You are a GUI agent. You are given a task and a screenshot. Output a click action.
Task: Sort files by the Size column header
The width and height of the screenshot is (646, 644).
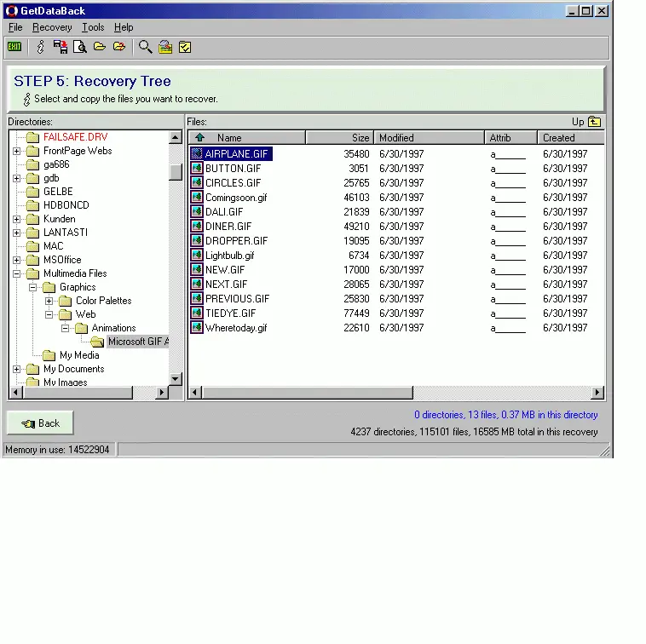coord(339,137)
